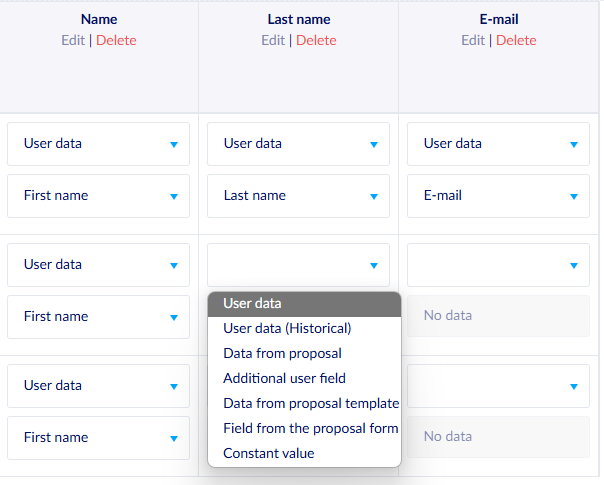Select Constant value option
This screenshot has width=604, height=485.
coord(304,454)
